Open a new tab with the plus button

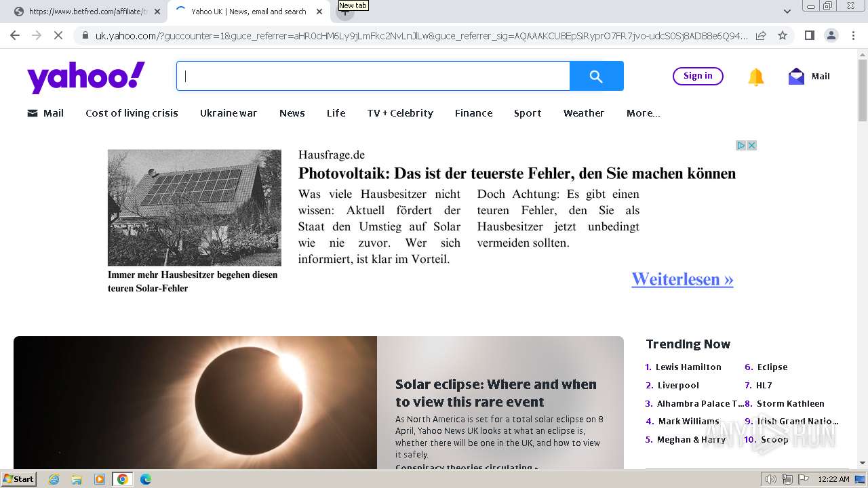(x=344, y=12)
